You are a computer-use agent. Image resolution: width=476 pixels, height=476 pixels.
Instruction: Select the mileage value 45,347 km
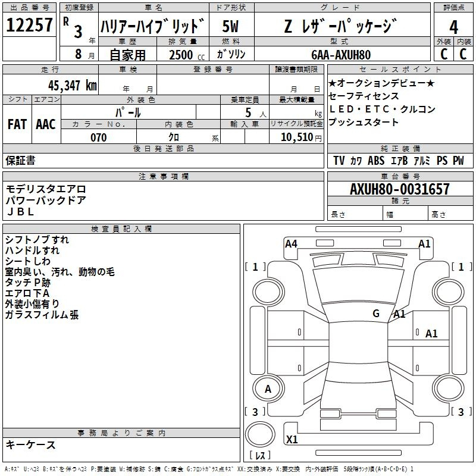coord(68,85)
